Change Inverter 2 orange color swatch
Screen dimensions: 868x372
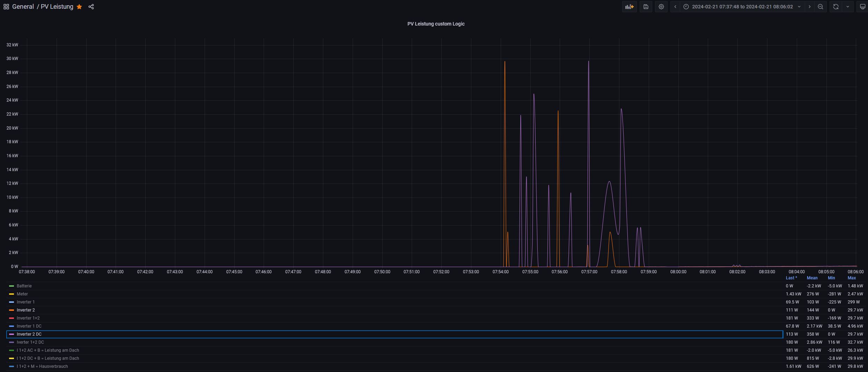coord(12,310)
